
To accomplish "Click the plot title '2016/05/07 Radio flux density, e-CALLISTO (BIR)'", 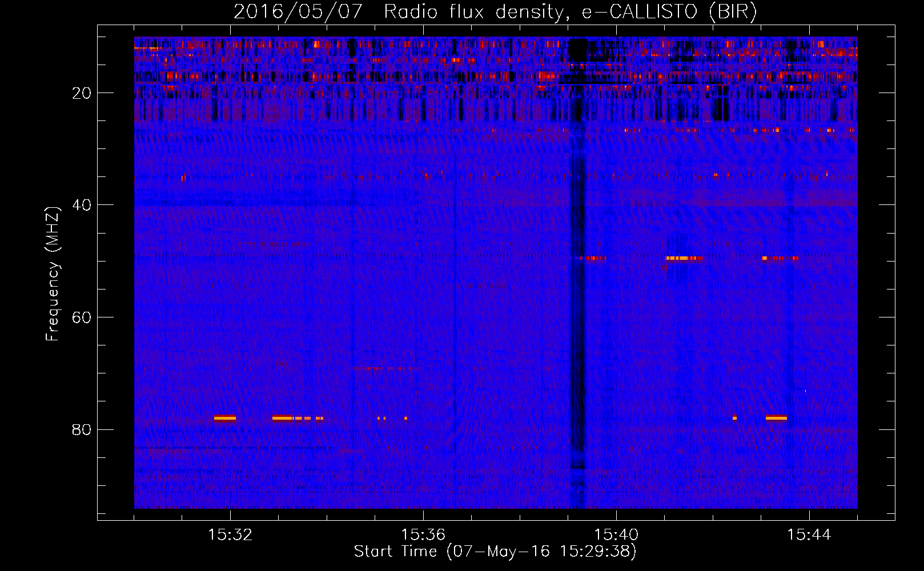I will coord(495,12).
